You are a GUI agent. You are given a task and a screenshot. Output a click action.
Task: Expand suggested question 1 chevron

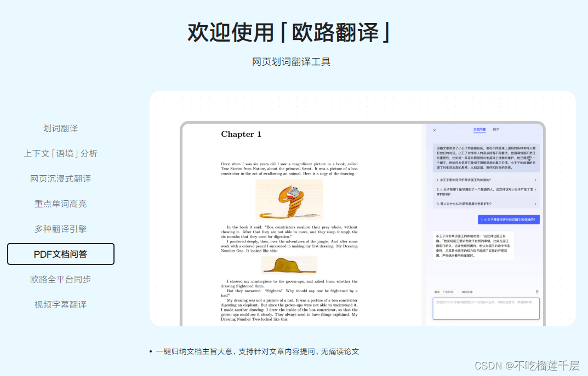point(535,180)
